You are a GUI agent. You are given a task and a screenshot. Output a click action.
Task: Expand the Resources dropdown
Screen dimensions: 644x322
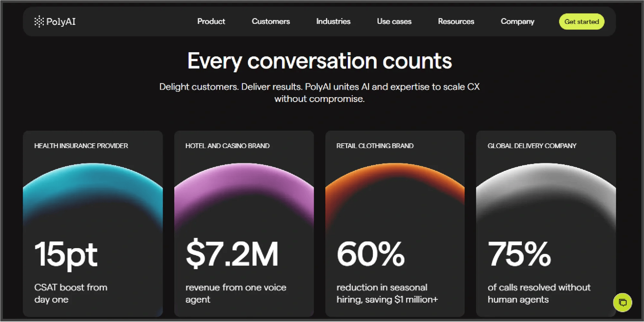(x=456, y=21)
